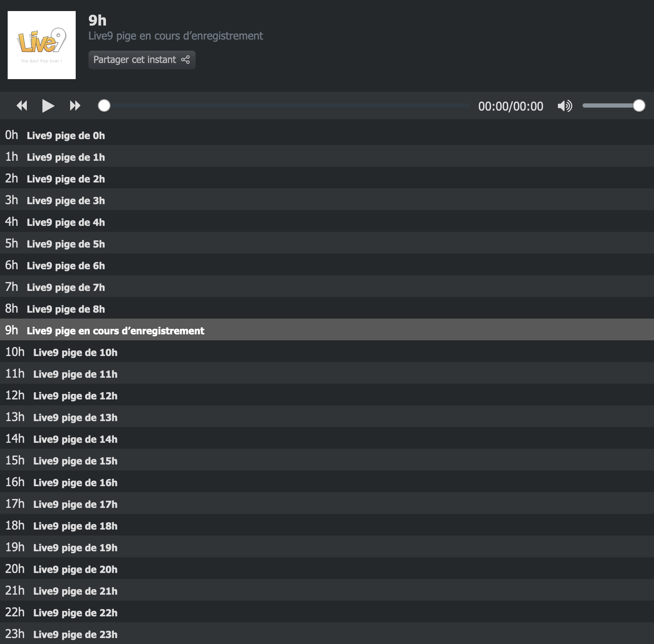Select Live9 pige de 15h

(x=327, y=460)
